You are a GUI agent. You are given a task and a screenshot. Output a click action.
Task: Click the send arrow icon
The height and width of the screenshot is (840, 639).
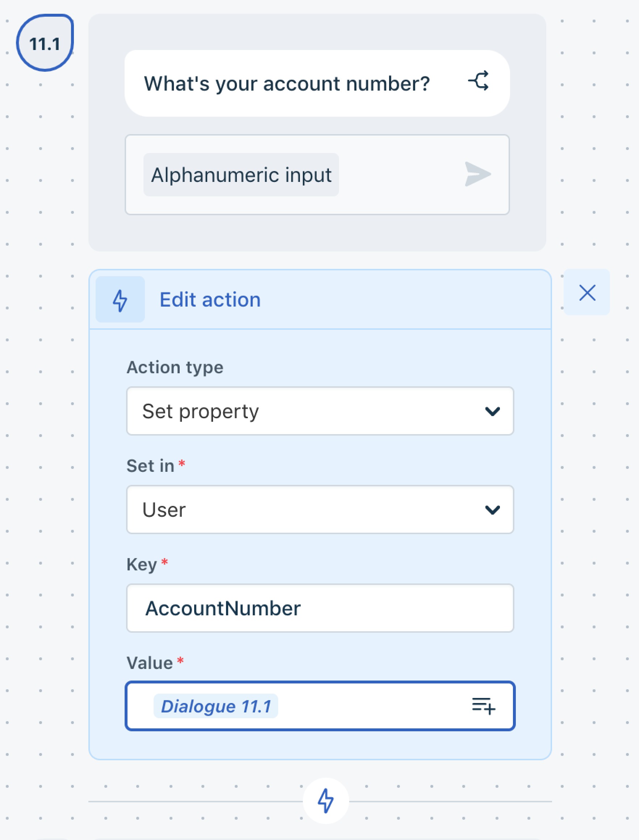point(478,174)
